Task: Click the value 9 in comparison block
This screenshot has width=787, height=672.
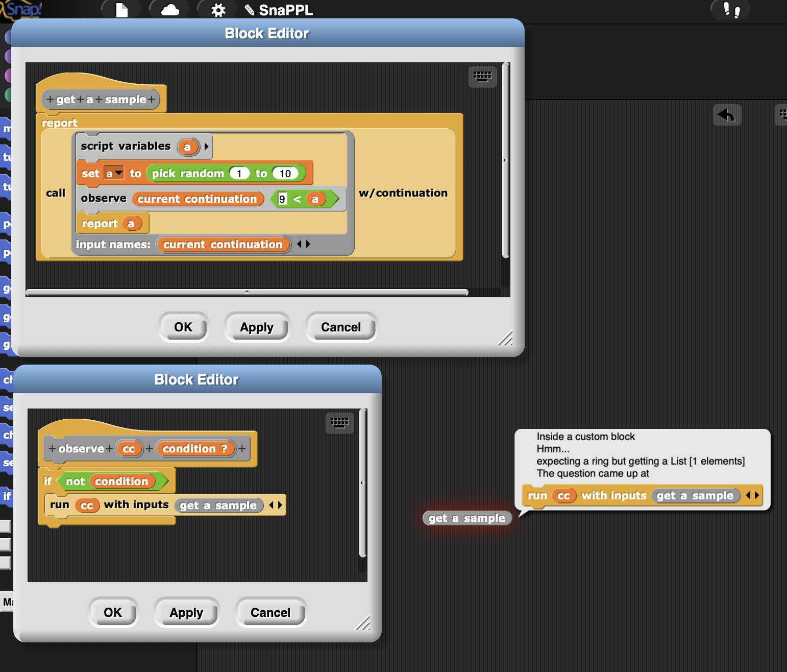Action: pyautogui.click(x=282, y=199)
